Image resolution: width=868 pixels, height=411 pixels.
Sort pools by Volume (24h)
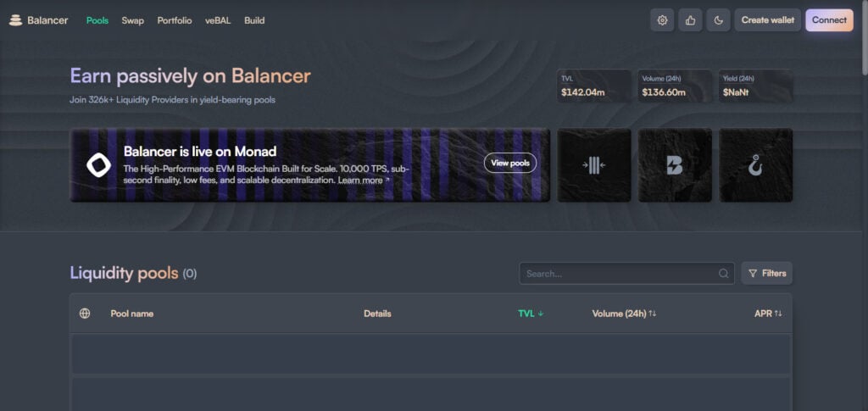point(624,314)
